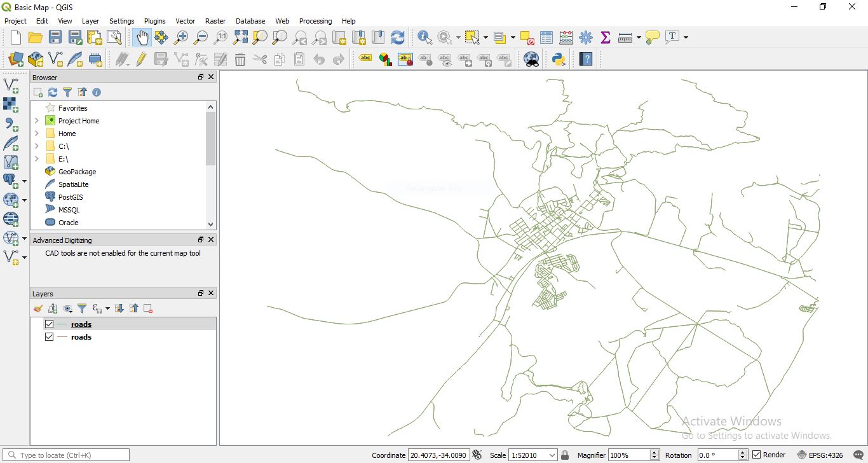The width and height of the screenshot is (868, 463).
Task: Click the EPSG:4326 CRS button
Action: [x=820, y=455]
